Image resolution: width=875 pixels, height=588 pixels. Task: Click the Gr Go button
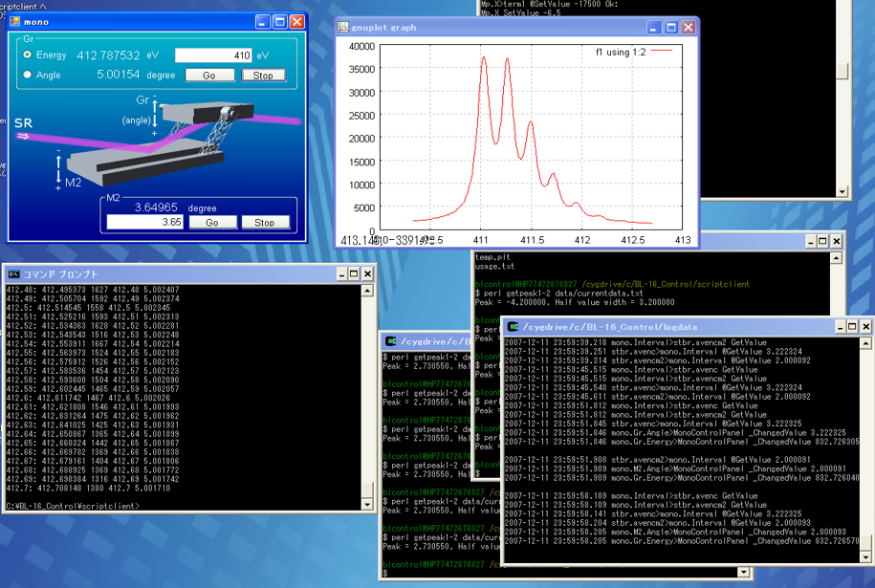coord(209,75)
